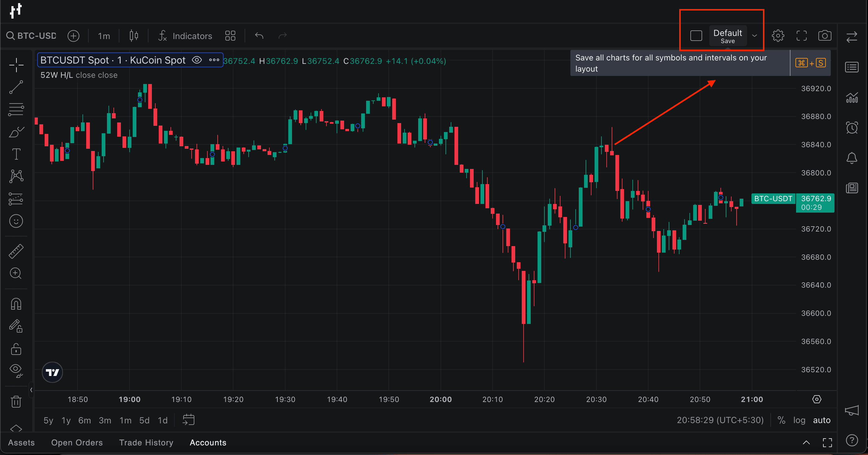Open the 1m interval dropdown
868x455 pixels.
point(104,36)
